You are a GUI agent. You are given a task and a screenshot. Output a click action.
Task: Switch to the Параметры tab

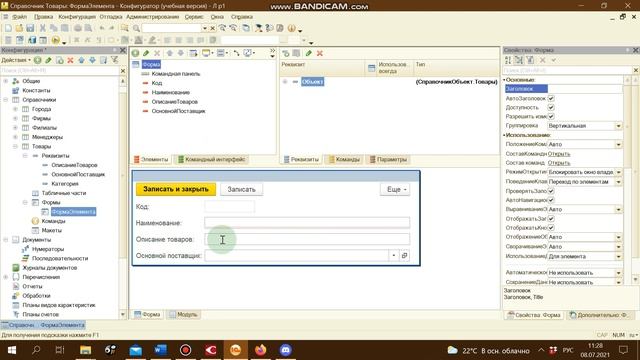coord(388,160)
